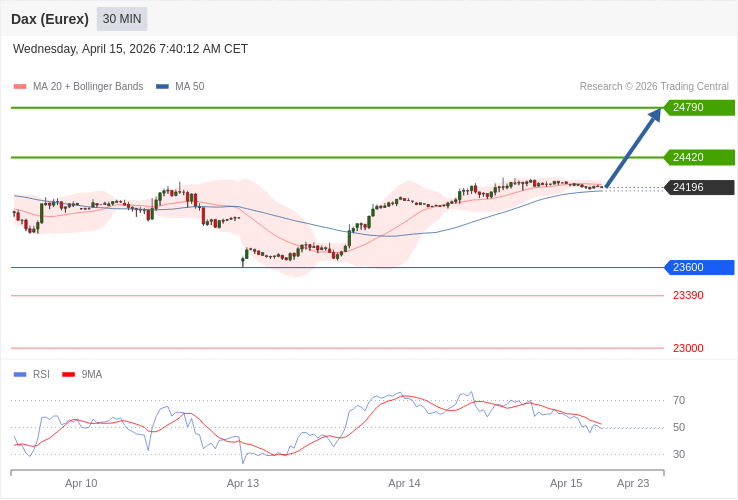Click the blue upward forecast arrow head
Image resolution: width=738 pixels, height=500 pixels.
(x=655, y=115)
